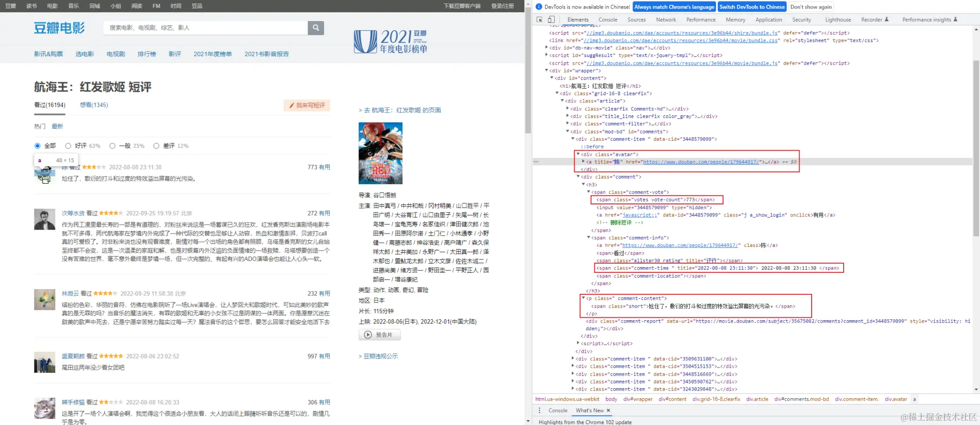The image size is (980, 425).
Task: Click 陈's avatar image in first comment
Action: point(45,175)
